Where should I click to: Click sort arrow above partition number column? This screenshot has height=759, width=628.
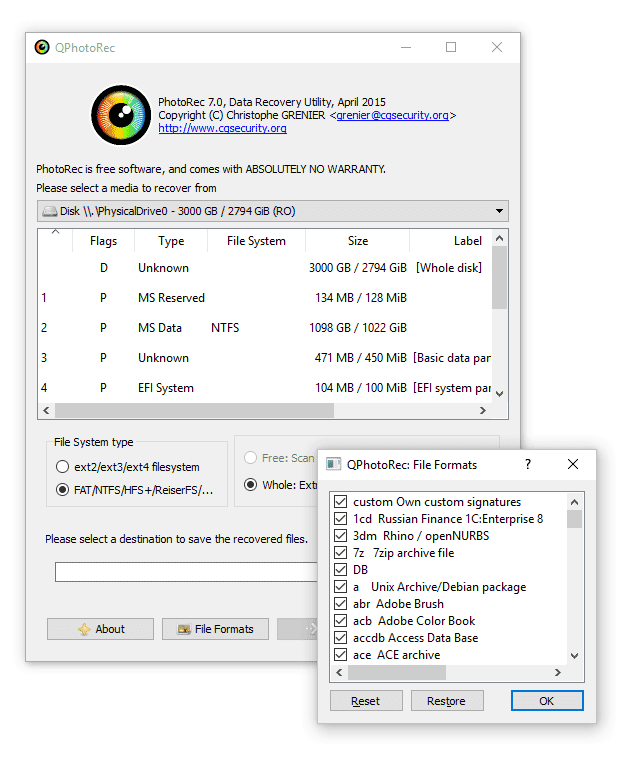(x=56, y=232)
